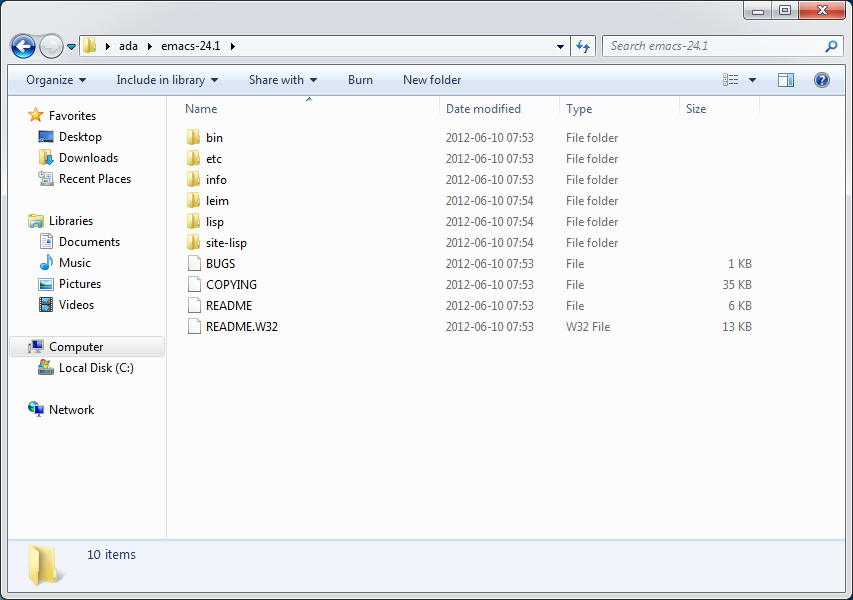Open the Music library
The height and width of the screenshot is (600, 853).
(x=75, y=263)
